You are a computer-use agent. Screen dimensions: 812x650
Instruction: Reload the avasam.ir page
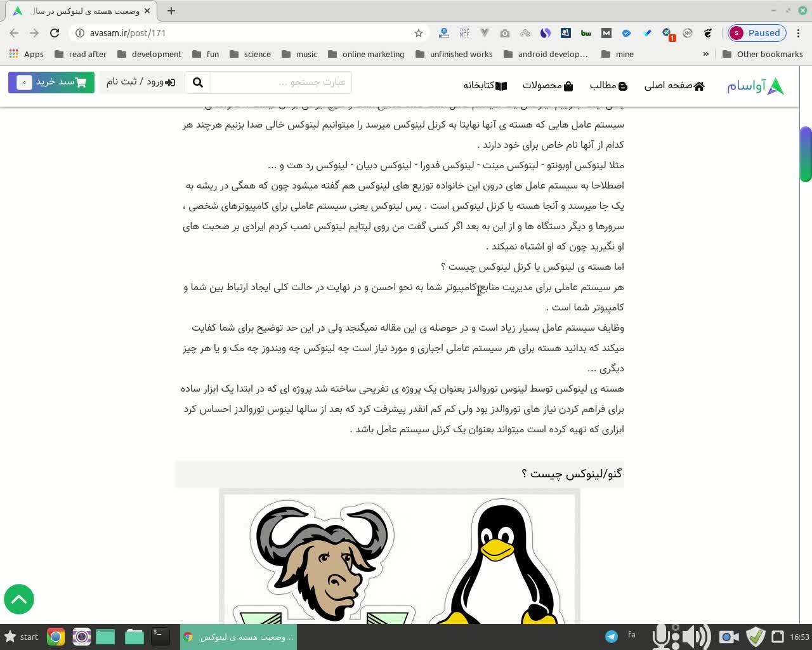(x=55, y=33)
